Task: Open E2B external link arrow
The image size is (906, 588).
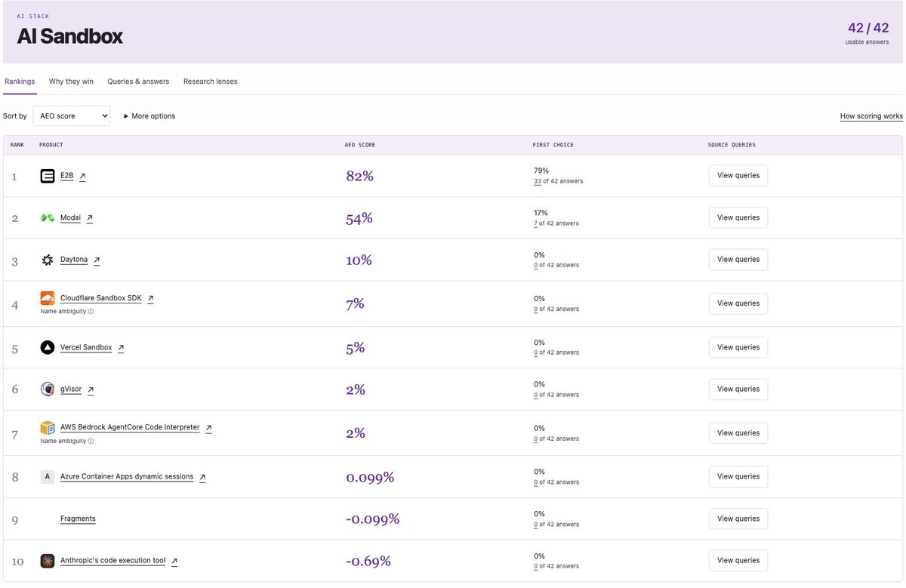Action: pos(82,177)
